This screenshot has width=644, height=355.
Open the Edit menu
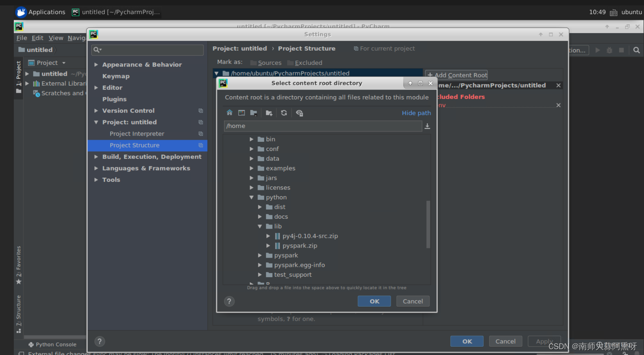pyautogui.click(x=38, y=38)
